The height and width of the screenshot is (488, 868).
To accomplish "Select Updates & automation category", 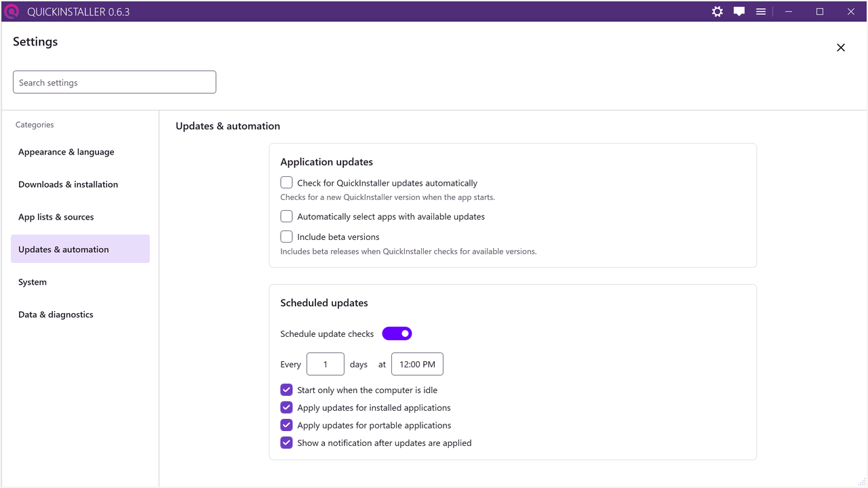I will [x=80, y=249].
